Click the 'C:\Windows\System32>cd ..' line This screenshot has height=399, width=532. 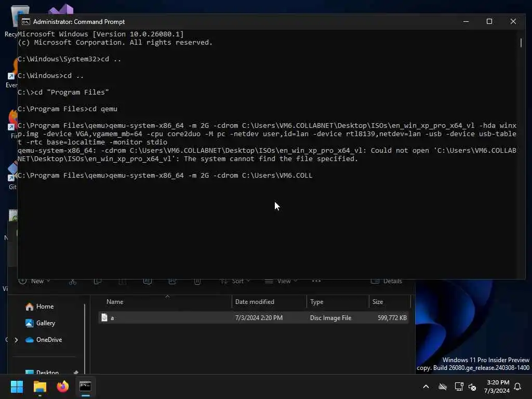69,59
